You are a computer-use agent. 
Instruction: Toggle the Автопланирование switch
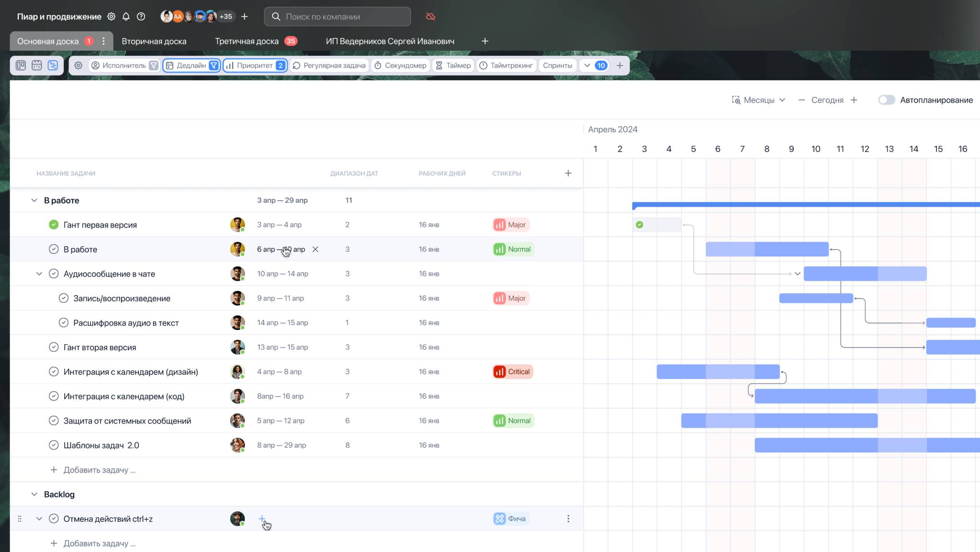click(x=886, y=100)
